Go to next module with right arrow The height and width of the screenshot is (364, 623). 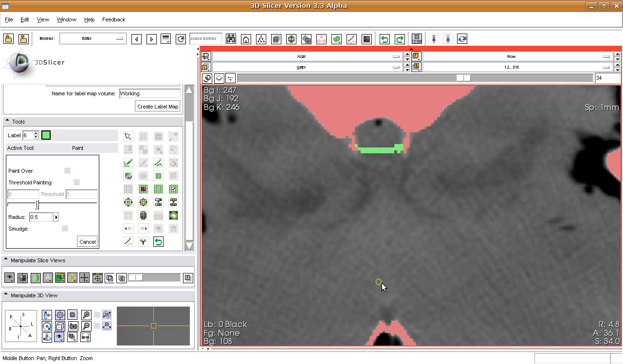coord(151,39)
